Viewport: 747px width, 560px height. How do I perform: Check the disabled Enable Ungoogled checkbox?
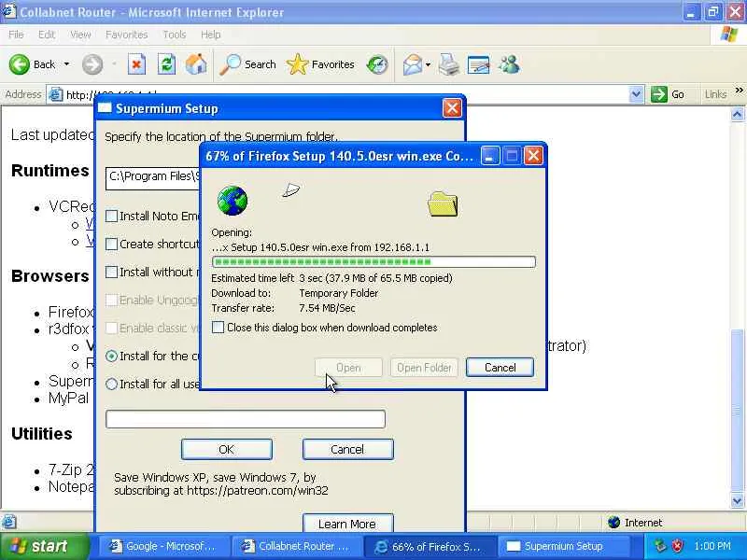tap(111, 300)
